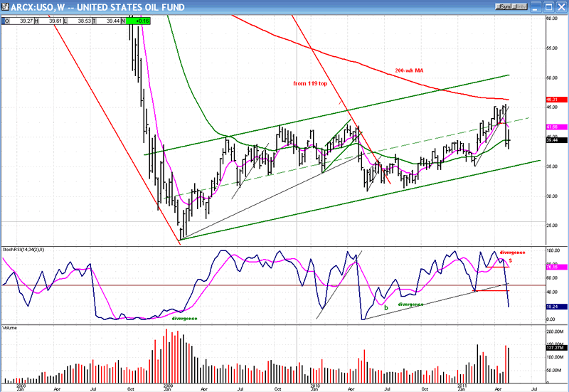Click the 2009 Jan label on time axis
This screenshot has height=392, width=569.
pos(167,387)
